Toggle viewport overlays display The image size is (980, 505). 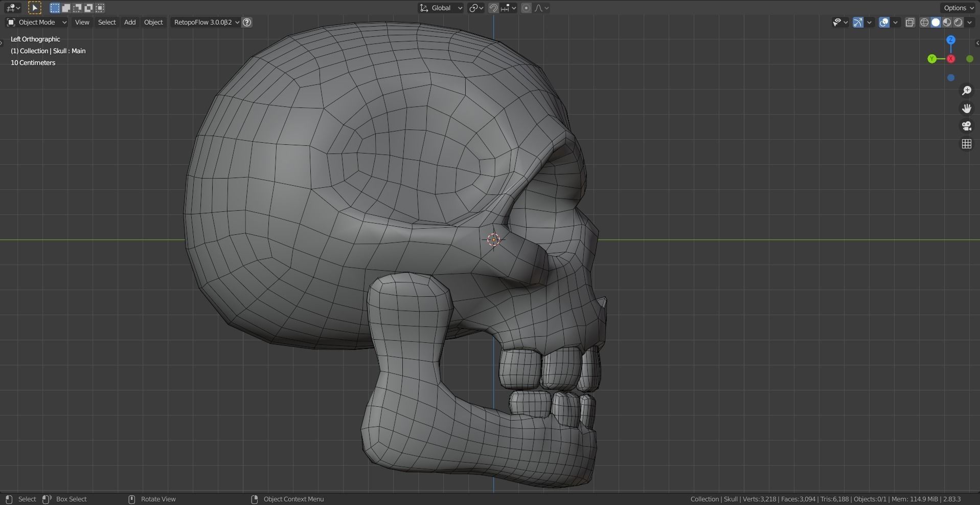pos(884,22)
